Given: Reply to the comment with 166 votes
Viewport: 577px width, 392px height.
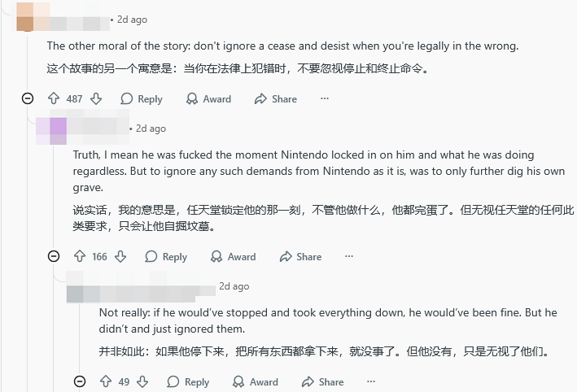Looking at the screenshot, I should tap(166, 256).
